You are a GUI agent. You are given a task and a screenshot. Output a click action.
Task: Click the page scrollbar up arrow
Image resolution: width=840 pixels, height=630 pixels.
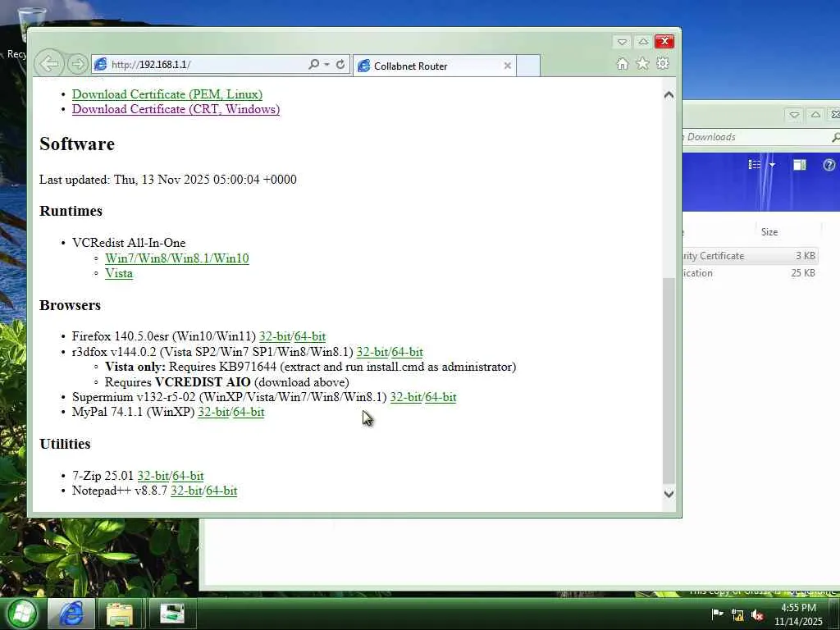click(669, 95)
